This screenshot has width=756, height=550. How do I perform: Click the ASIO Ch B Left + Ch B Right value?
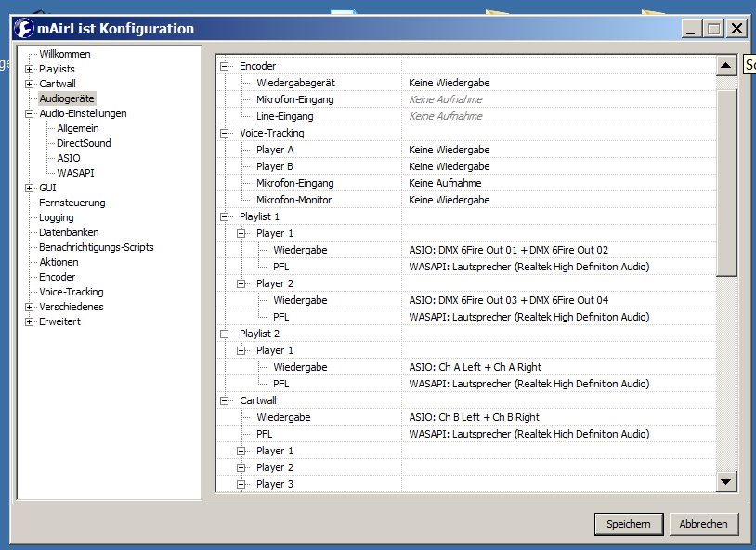click(474, 417)
